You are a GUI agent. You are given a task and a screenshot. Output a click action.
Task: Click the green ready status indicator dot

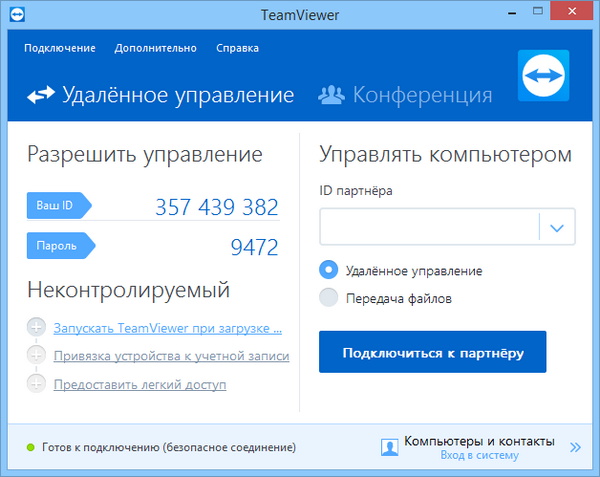click(31, 447)
